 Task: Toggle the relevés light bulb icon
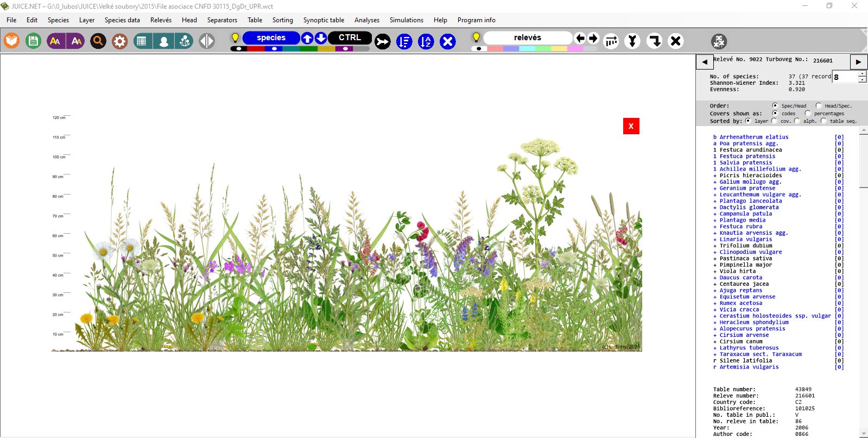(x=476, y=37)
